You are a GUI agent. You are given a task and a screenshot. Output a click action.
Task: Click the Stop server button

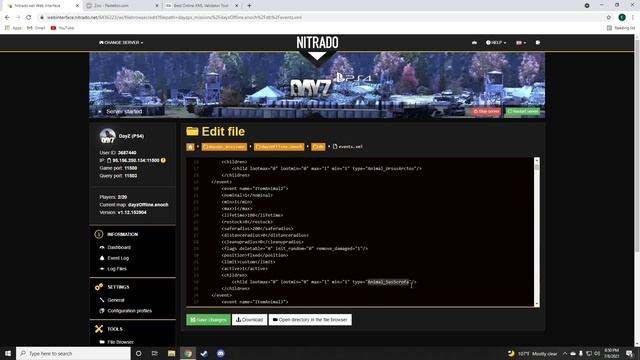pos(486,111)
